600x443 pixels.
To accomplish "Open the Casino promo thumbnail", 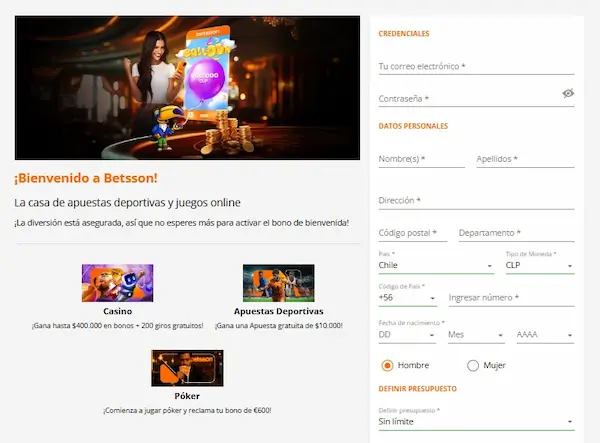I will pos(117,283).
